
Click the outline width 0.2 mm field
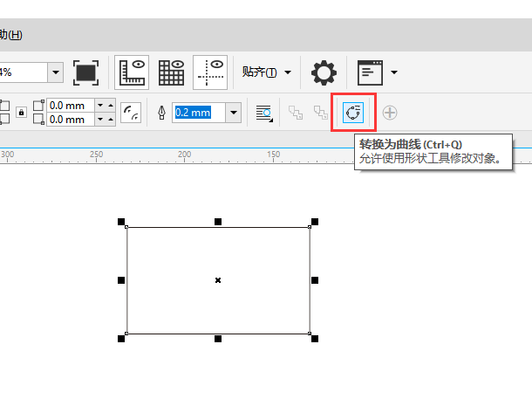[x=199, y=113]
